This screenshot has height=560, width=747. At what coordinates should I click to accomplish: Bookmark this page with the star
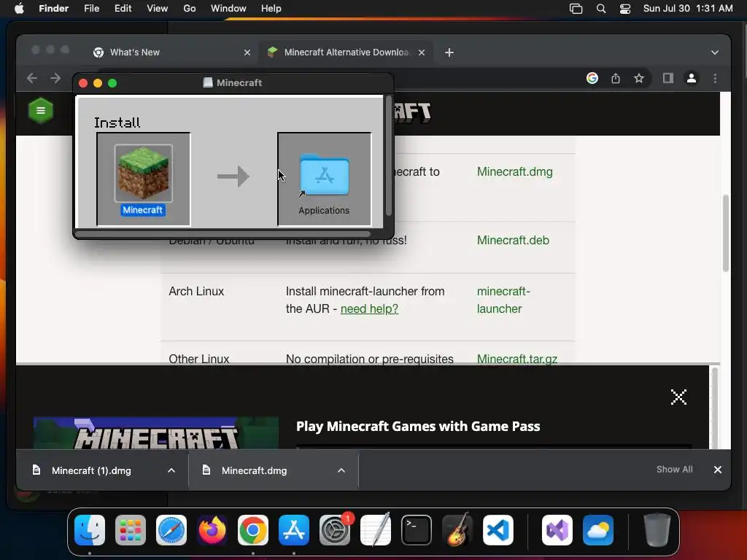point(639,78)
